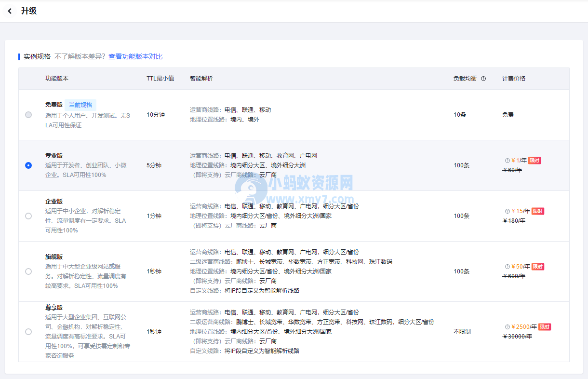Click the 智能解析 column header
588x379 pixels.
coord(201,79)
